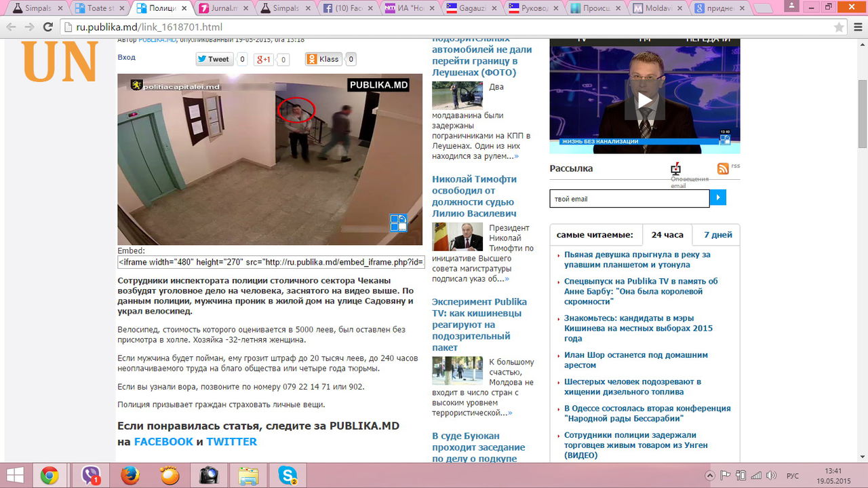Check network signal icon in tray

click(756, 475)
